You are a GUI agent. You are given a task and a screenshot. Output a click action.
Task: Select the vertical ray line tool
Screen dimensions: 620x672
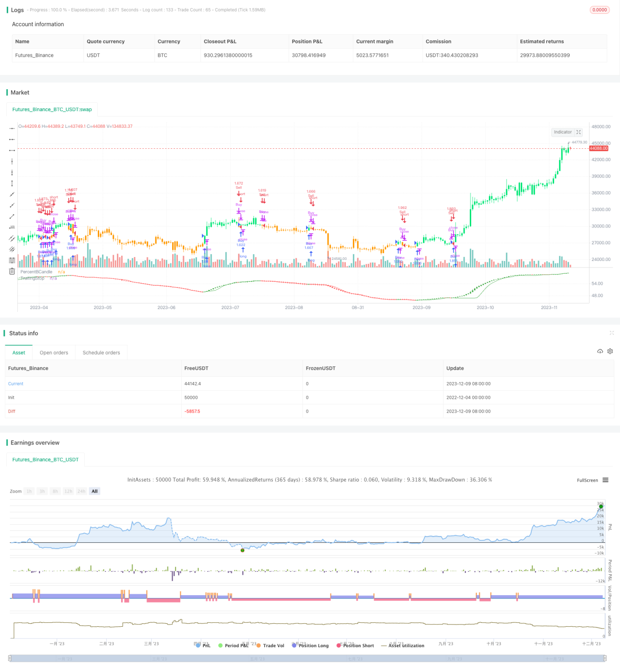pyautogui.click(x=12, y=172)
